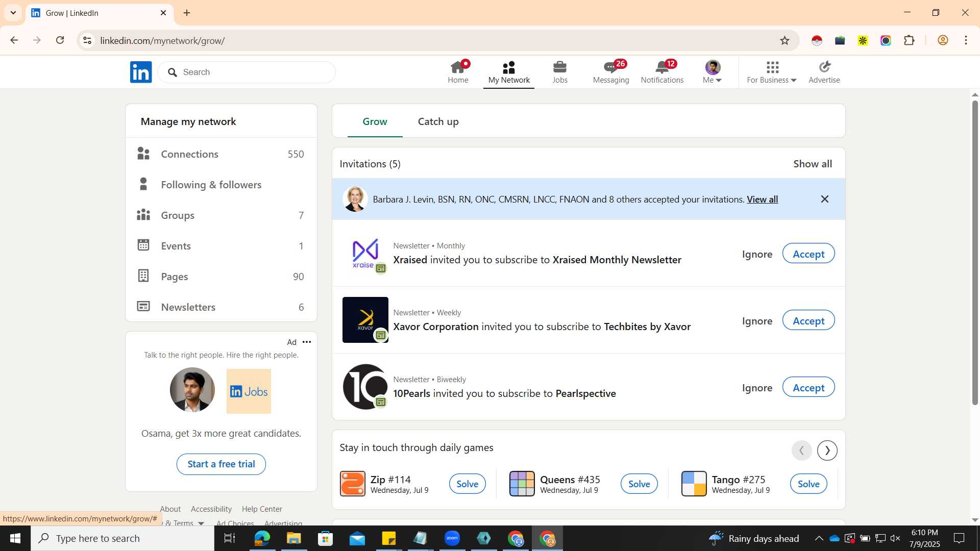This screenshot has width=980, height=551.
Task: Open Help Center footer link
Action: point(262,509)
